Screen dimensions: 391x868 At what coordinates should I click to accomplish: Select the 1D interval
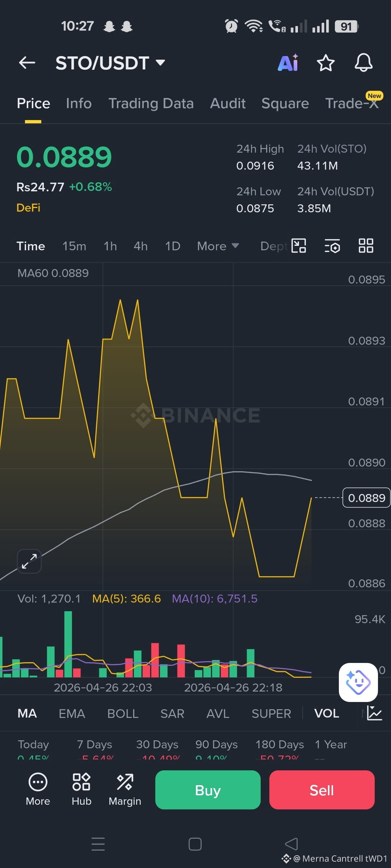(x=173, y=246)
